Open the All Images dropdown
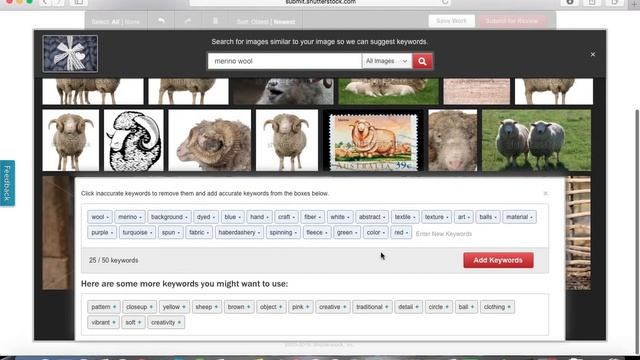 pos(387,61)
